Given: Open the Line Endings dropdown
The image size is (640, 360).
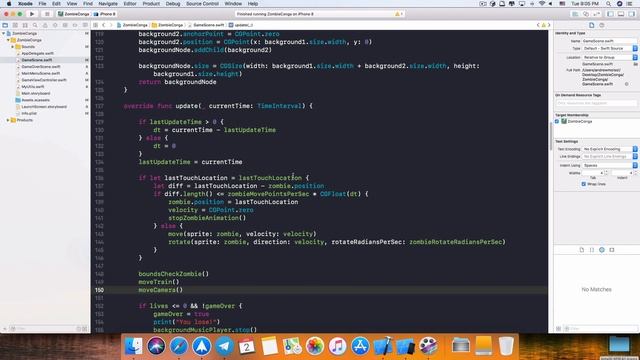Looking at the screenshot, I should point(609,157).
